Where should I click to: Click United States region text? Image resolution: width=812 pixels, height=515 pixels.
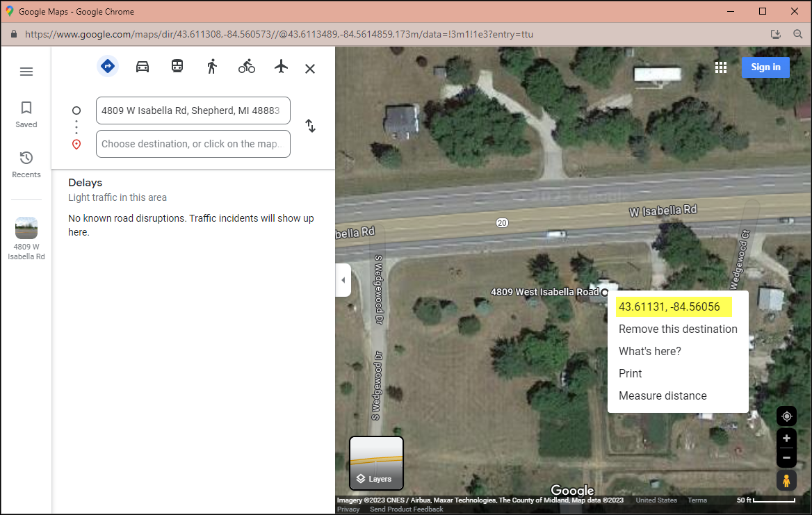(x=656, y=500)
